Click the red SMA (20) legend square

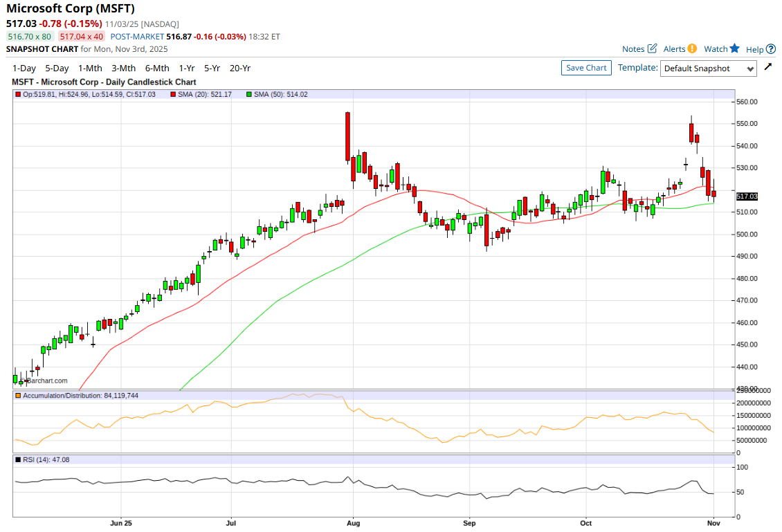(x=173, y=94)
